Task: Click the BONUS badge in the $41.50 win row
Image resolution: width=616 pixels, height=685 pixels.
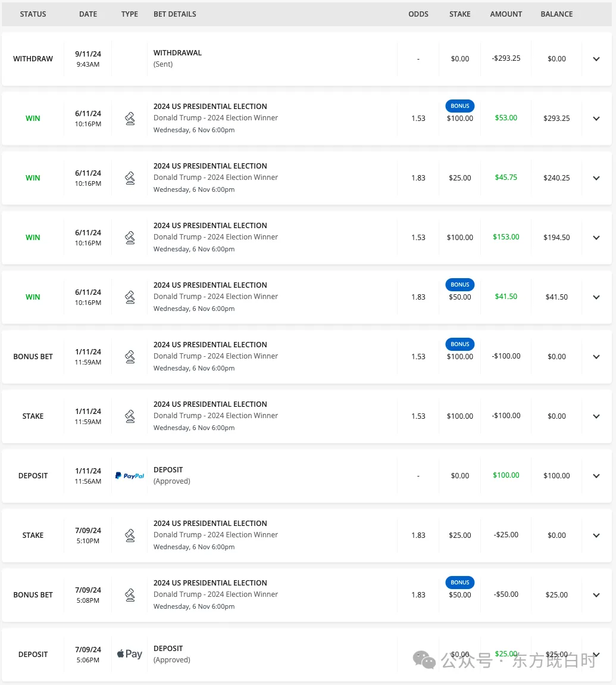Action: click(460, 285)
